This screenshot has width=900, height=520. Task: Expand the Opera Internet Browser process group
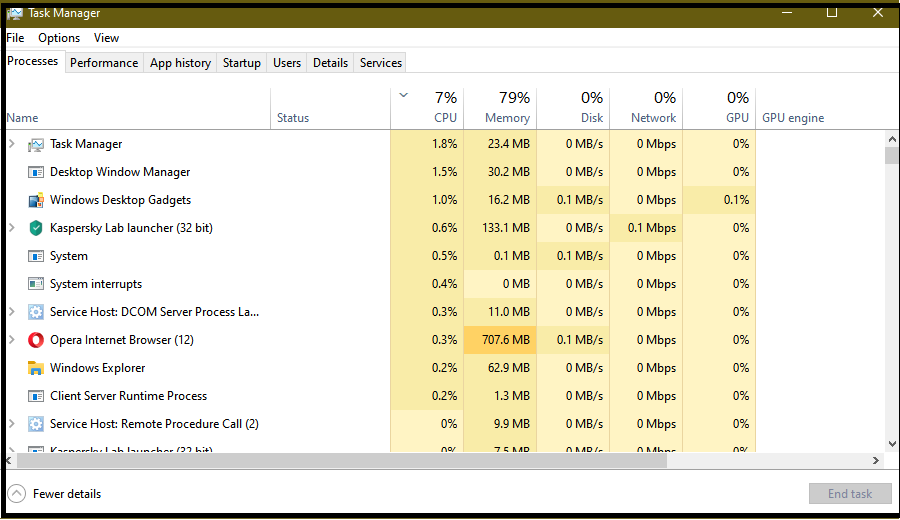coord(12,340)
